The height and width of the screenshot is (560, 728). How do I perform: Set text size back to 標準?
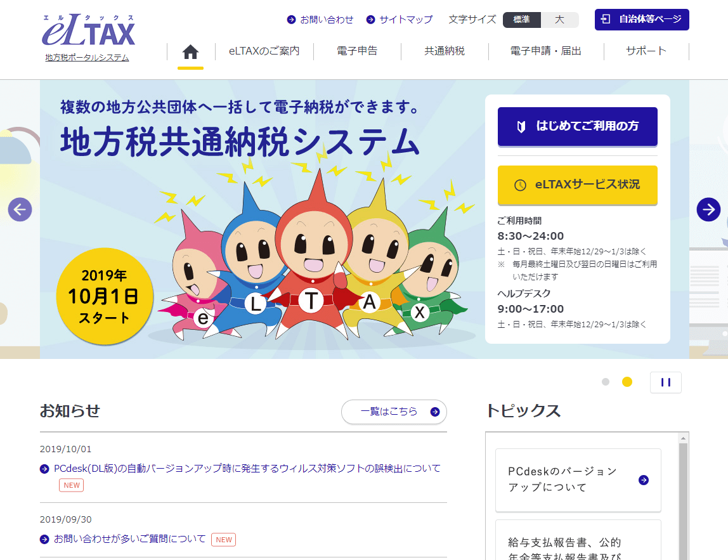pos(521,20)
